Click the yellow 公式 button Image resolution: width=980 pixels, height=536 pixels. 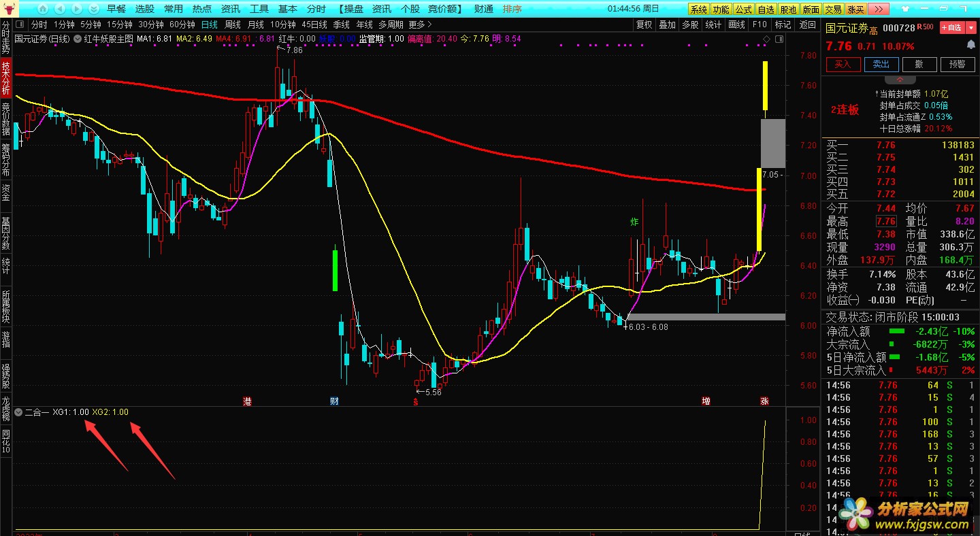coord(744,9)
